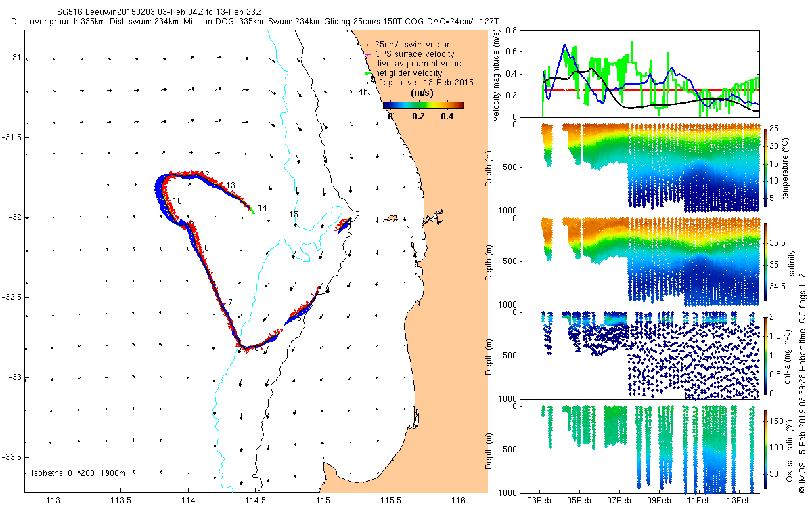
Task: Click the chl-a colorbar
Action: (x=767, y=355)
